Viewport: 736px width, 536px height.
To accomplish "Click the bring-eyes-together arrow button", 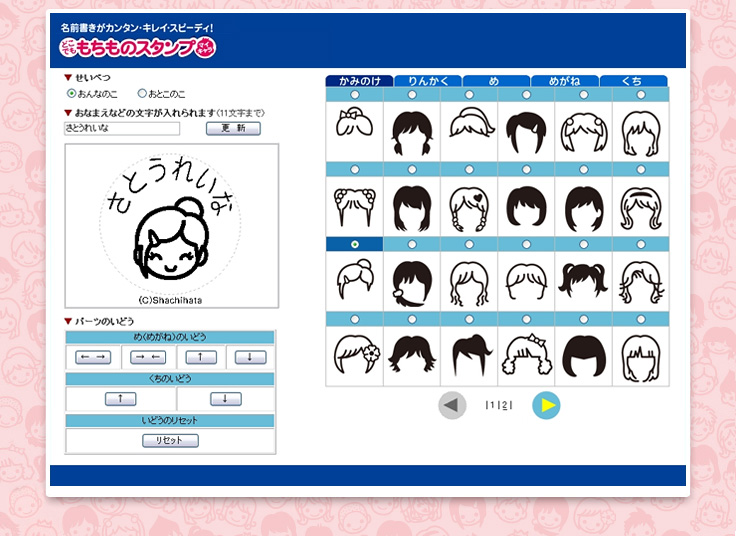I will 148,357.
